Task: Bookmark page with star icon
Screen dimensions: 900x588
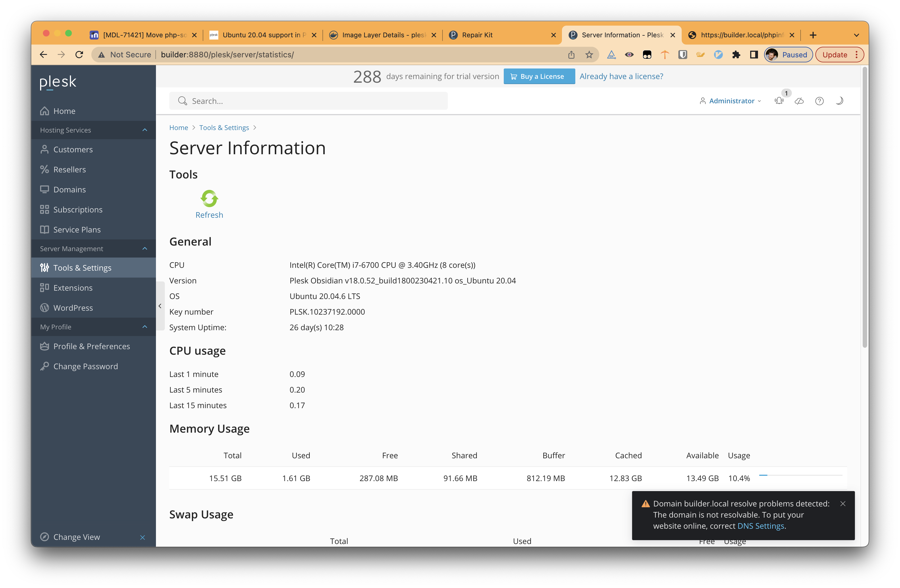Action: pos(589,55)
